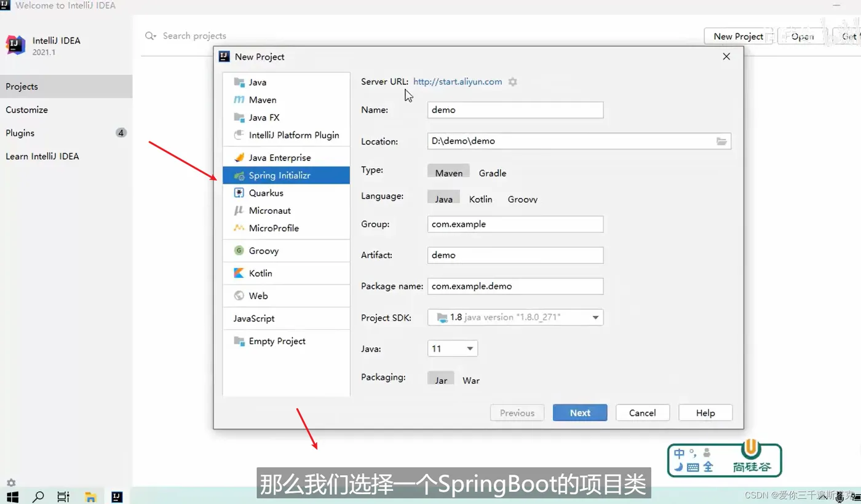Select Java FX generator
Screen dimensions: 861x504
click(286, 117)
